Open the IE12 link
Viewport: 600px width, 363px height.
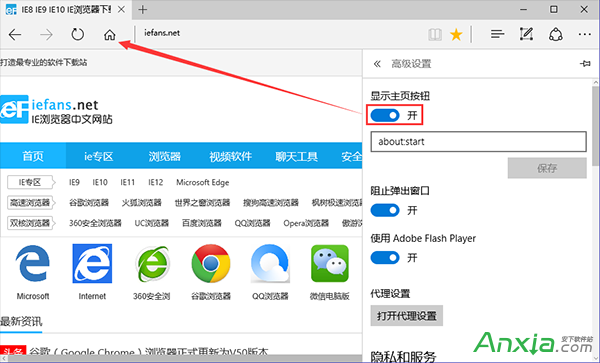(155, 182)
